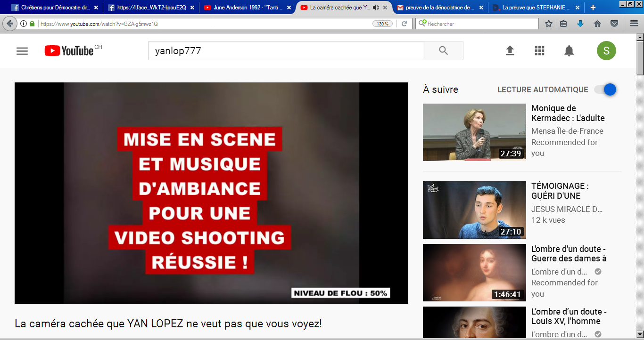The width and height of the screenshot is (644, 340).
Task: Show bookmarks list icon in toolbar
Action: coord(563,24)
